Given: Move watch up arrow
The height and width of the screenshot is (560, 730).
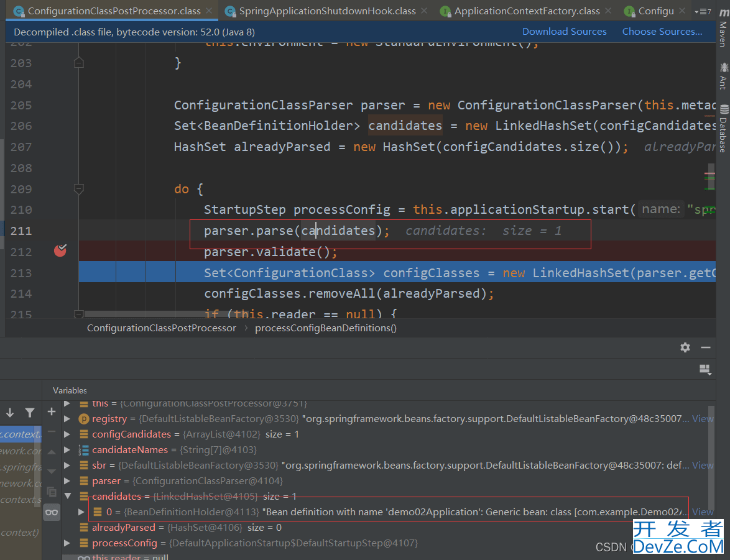Looking at the screenshot, I should pos(52,452).
